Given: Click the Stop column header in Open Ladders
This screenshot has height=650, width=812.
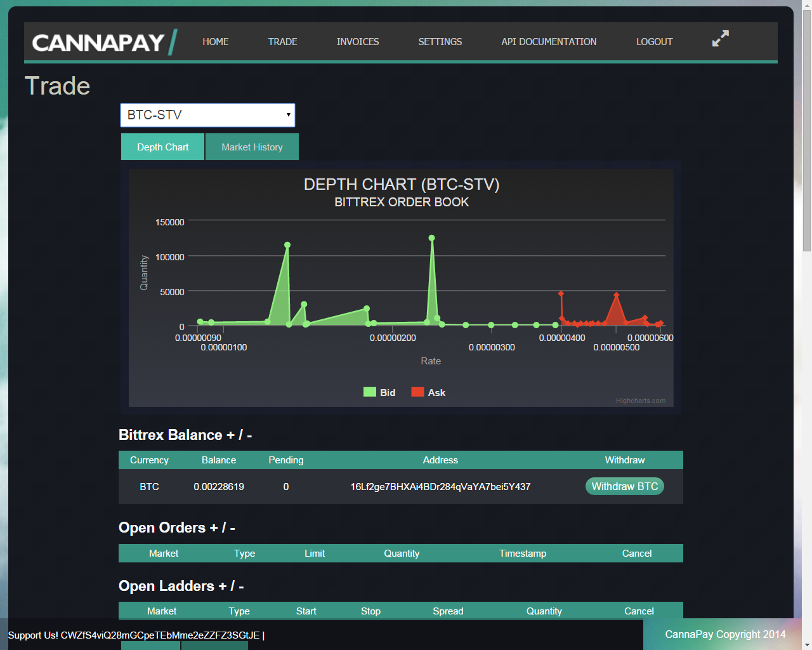Looking at the screenshot, I should pyautogui.click(x=370, y=611).
